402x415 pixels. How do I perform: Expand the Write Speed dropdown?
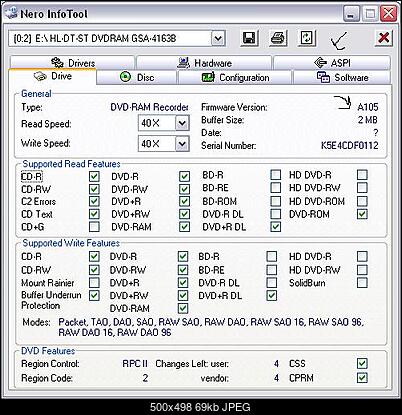click(182, 144)
